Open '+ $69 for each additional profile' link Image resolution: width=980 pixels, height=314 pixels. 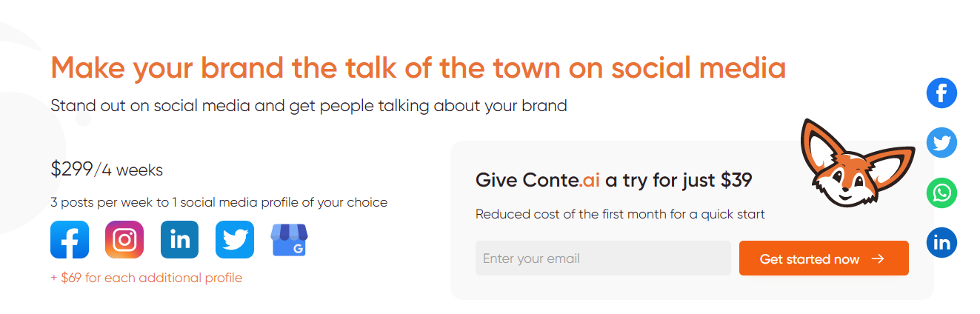(147, 278)
